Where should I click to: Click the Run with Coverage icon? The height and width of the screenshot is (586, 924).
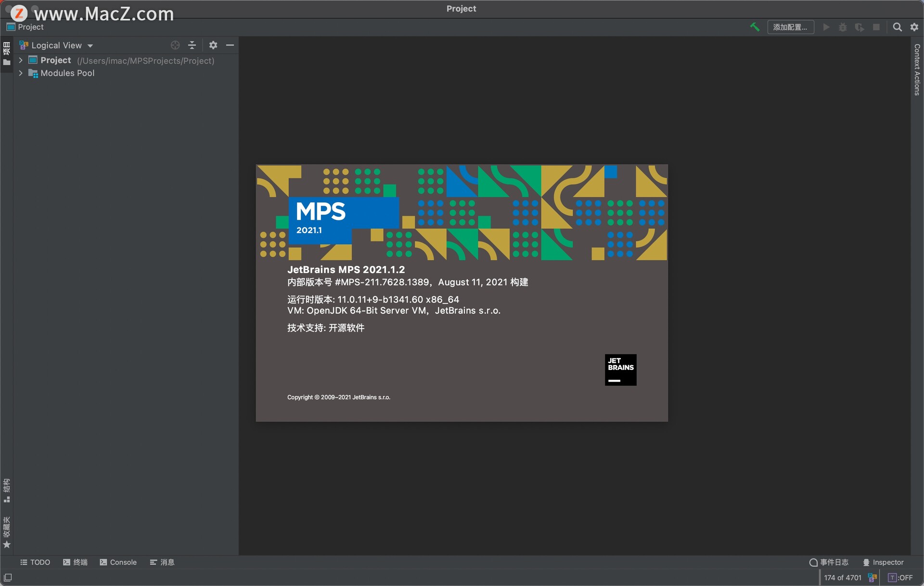point(860,27)
